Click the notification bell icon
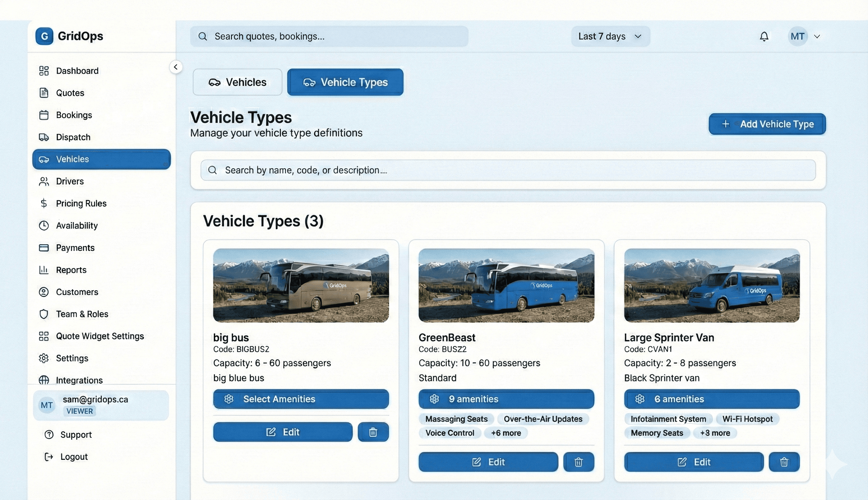Screen dimensions: 868x500 tap(764, 36)
